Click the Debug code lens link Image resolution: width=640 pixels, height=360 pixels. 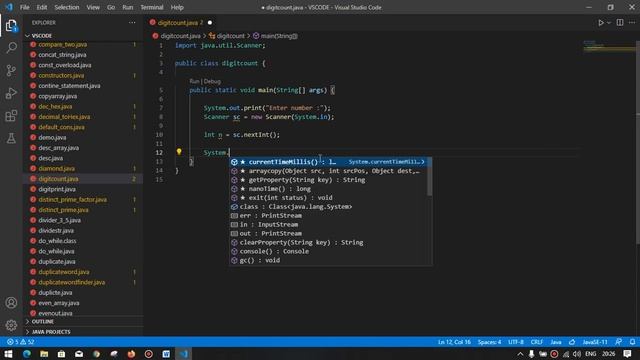tap(212, 81)
